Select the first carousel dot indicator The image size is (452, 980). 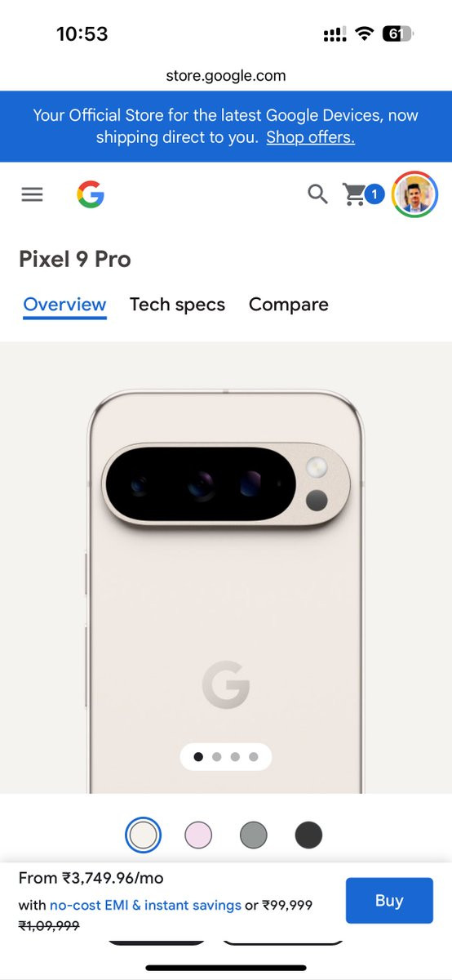tap(198, 757)
